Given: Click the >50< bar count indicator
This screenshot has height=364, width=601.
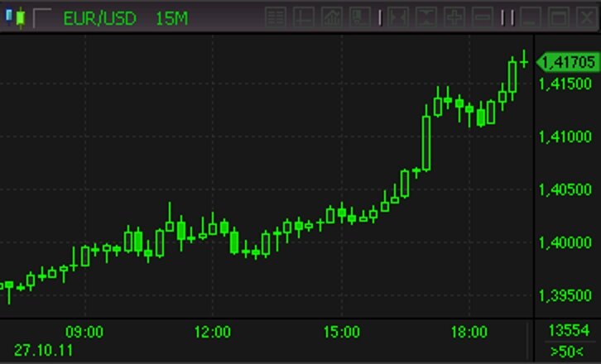Looking at the screenshot, I should [566, 352].
